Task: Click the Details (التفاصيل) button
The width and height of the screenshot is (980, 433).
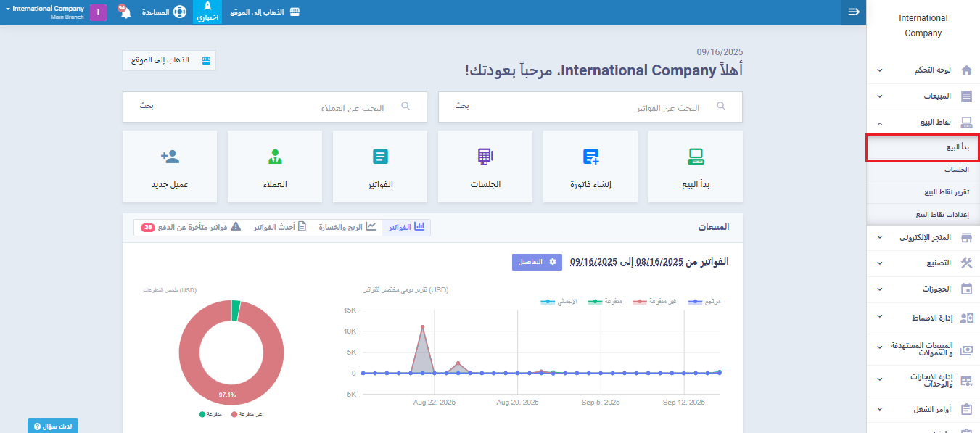Action: (x=537, y=262)
